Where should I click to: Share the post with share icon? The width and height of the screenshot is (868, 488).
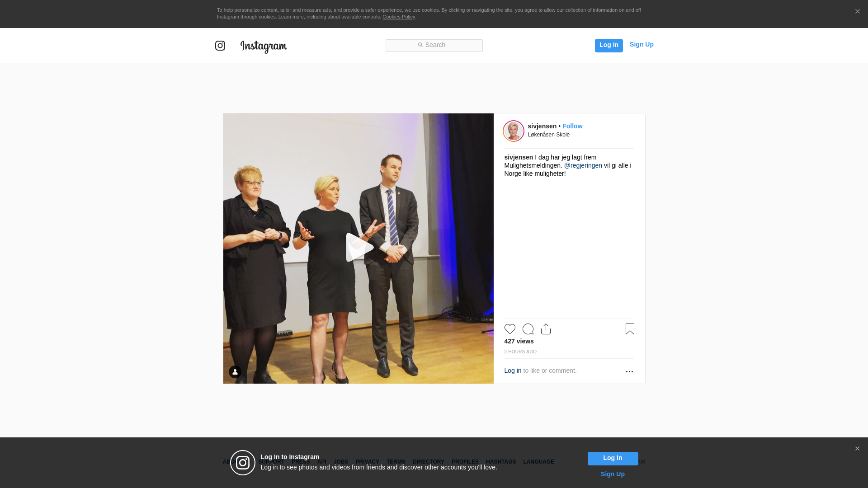pyautogui.click(x=546, y=329)
